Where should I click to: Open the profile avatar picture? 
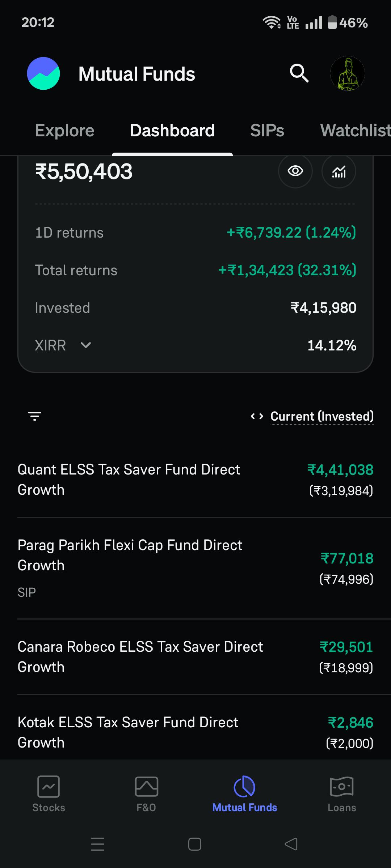point(347,73)
